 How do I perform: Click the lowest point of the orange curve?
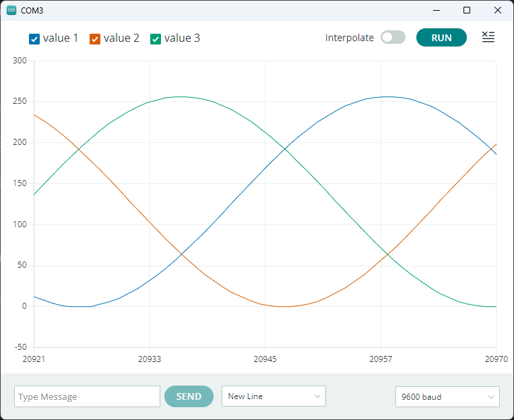284,307
